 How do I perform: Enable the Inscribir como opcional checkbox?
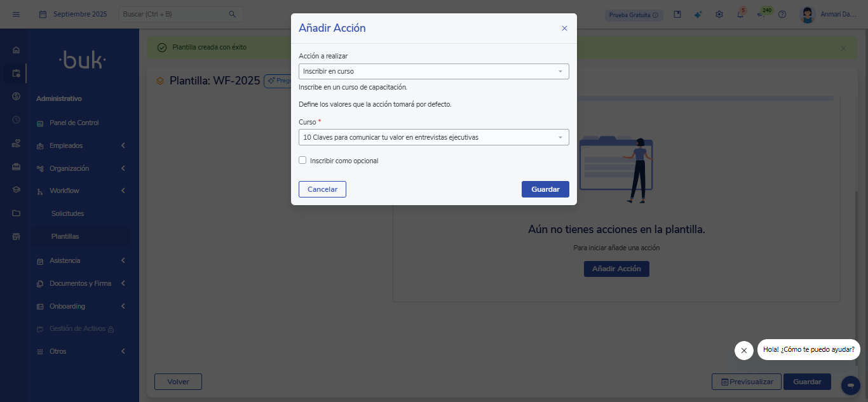coord(302,161)
